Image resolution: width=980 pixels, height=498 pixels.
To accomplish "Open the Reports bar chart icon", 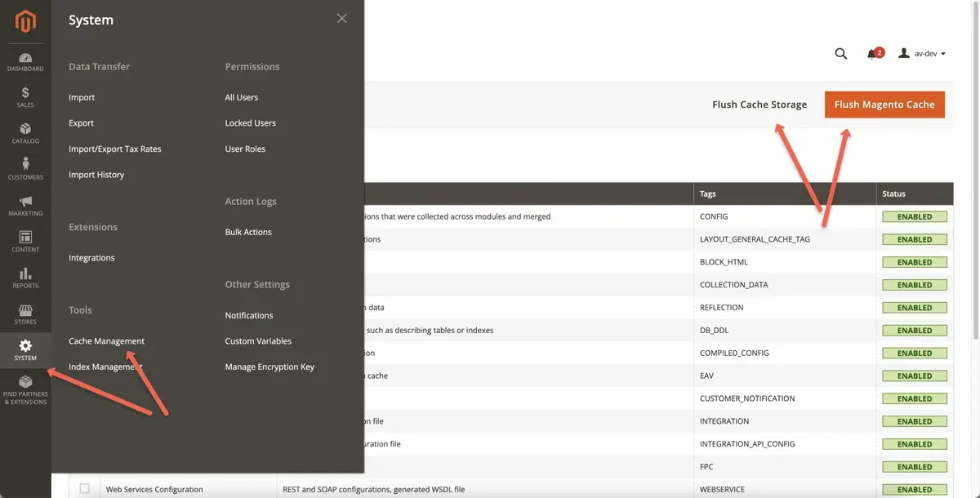I will [x=25, y=278].
